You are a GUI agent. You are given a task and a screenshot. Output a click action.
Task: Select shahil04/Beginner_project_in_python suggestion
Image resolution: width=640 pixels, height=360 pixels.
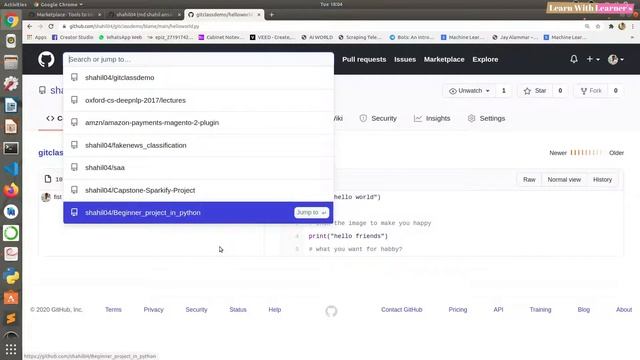click(198, 212)
